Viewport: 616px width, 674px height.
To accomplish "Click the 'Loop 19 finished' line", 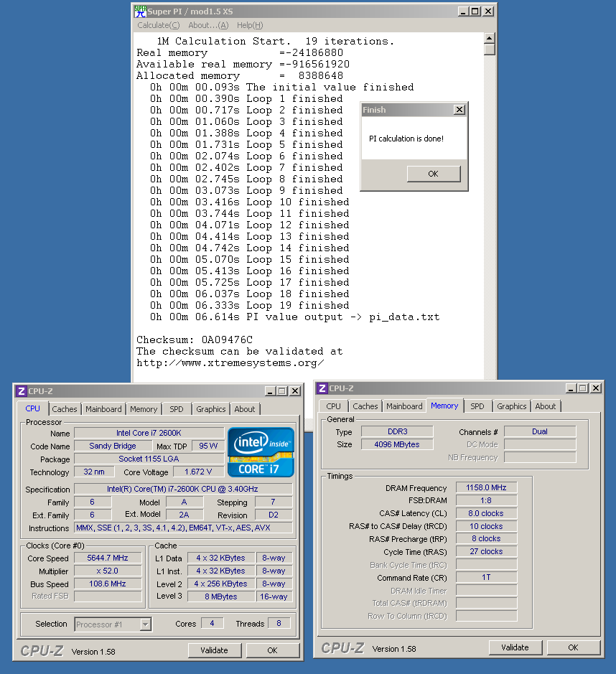I will click(x=250, y=306).
